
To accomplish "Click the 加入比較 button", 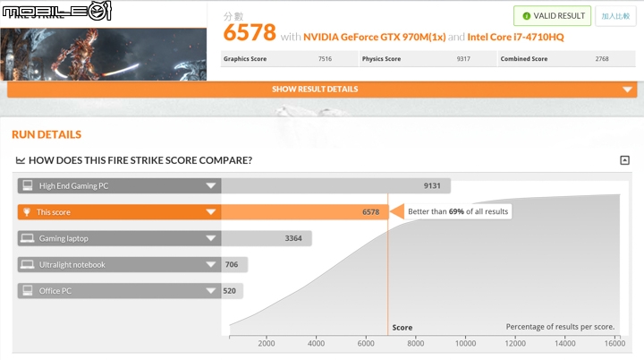I will pos(615,16).
